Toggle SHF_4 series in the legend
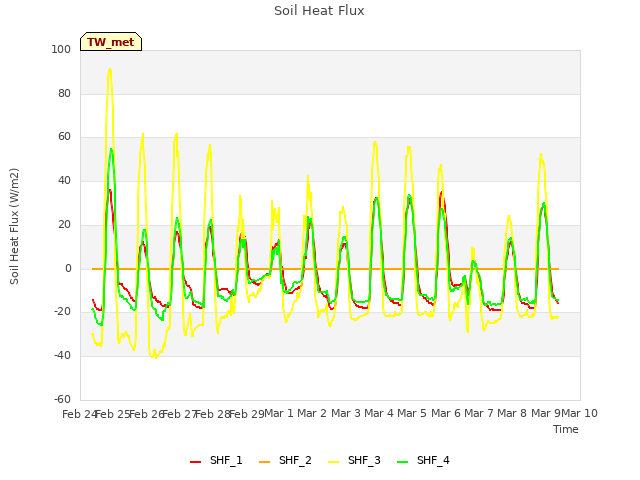Image resolution: width=640 pixels, height=480 pixels. (x=423, y=461)
